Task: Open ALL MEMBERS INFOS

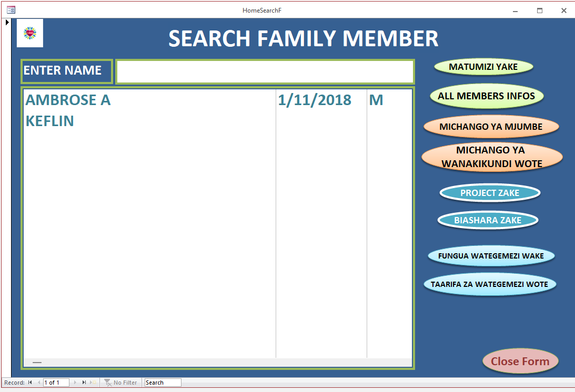Action: click(486, 96)
